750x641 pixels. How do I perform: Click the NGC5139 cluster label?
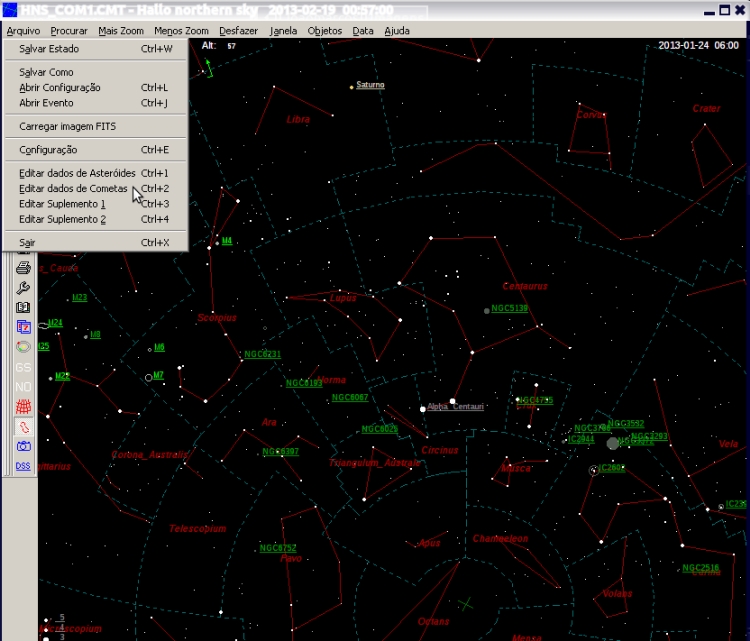(x=509, y=308)
